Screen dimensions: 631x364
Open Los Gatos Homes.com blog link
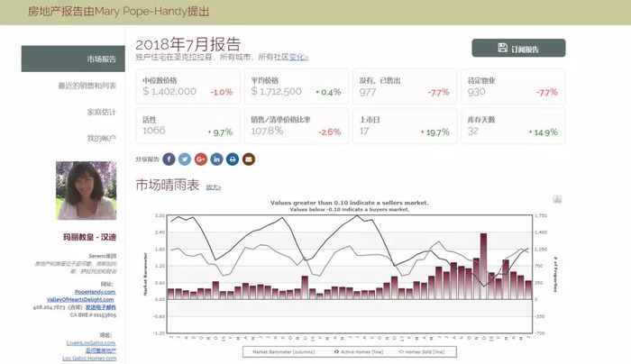click(x=89, y=358)
